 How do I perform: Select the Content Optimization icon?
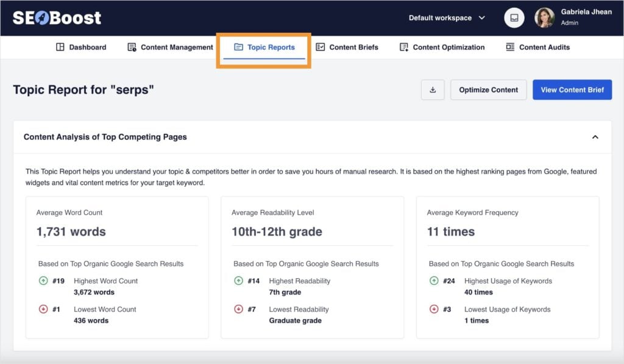(x=403, y=47)
